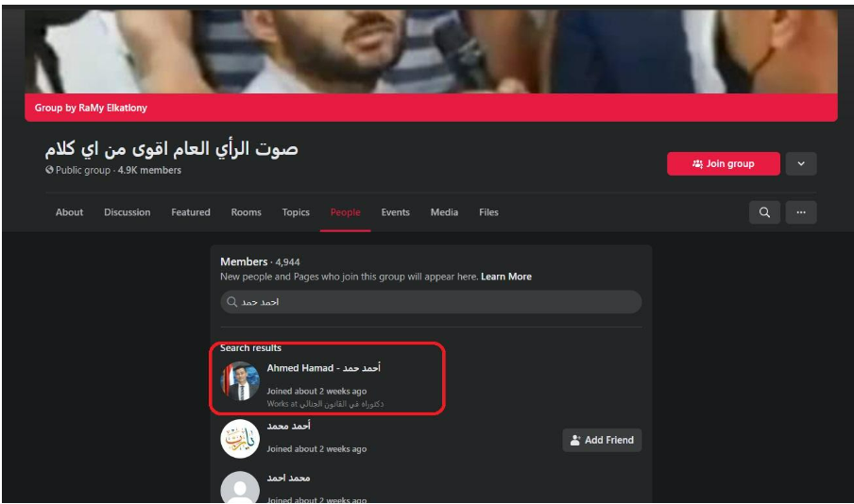Open the Media tab

point(444,212)
